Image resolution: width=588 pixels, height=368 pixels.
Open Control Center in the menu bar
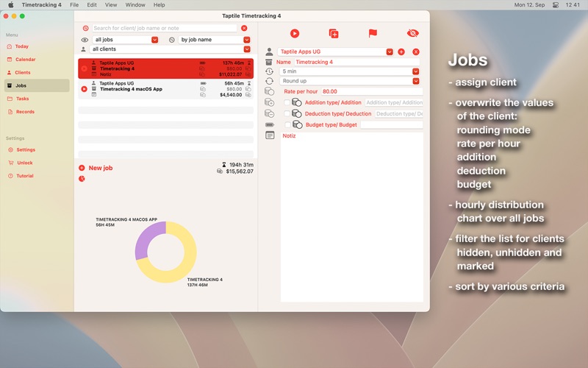[556, 5]
